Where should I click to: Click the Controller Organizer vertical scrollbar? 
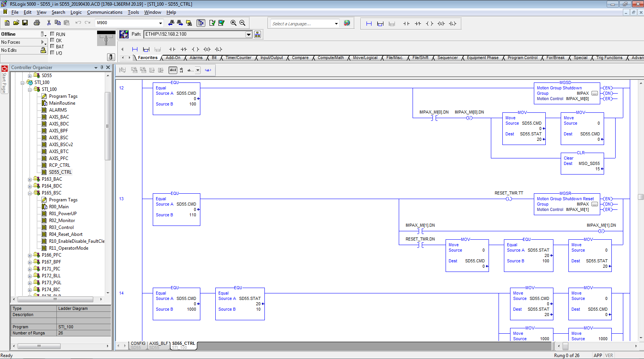point(108,126)
